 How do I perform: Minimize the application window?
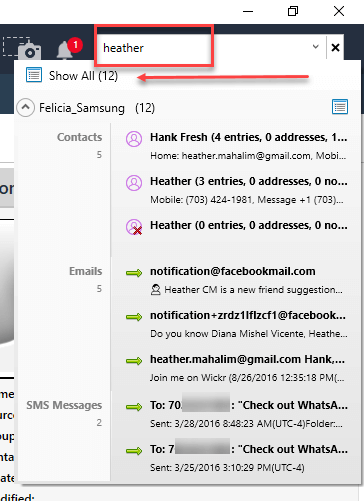pos(248,11)
